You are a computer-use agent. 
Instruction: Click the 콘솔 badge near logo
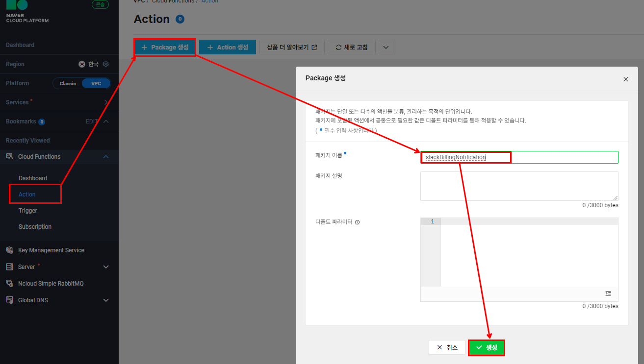coord(100,4)
